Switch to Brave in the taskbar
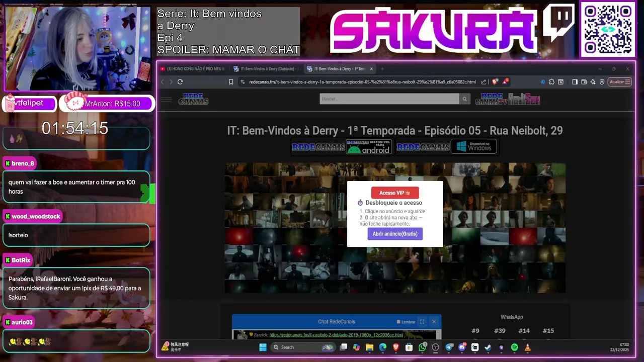This screenshot has width=644, height=362. coord(396,347)
